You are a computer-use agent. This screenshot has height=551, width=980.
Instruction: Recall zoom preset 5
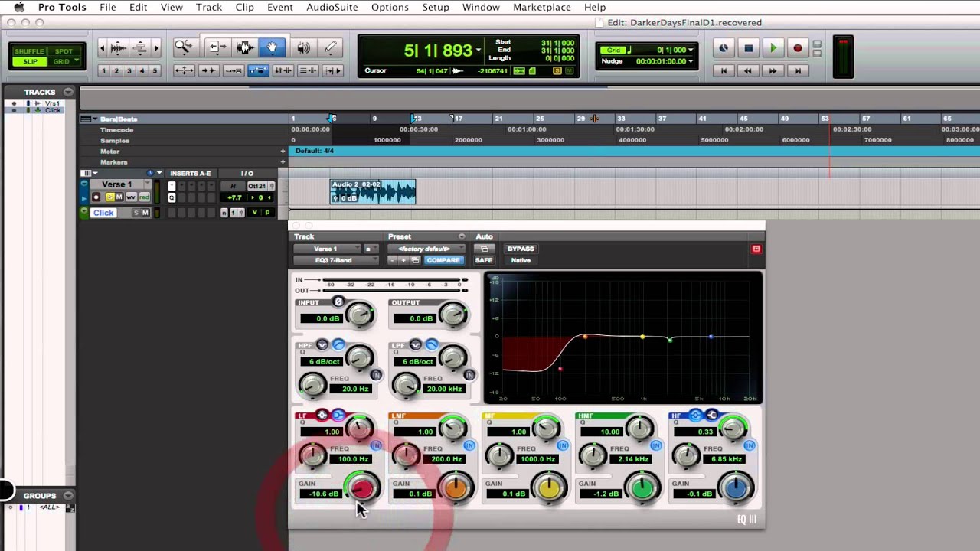click(x=155, y=70)
